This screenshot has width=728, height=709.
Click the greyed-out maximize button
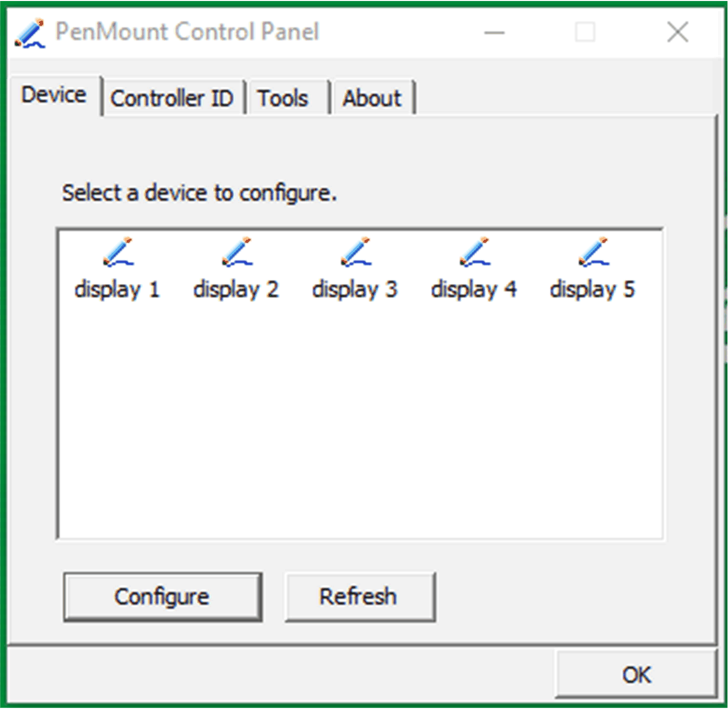tap(585, 33)
